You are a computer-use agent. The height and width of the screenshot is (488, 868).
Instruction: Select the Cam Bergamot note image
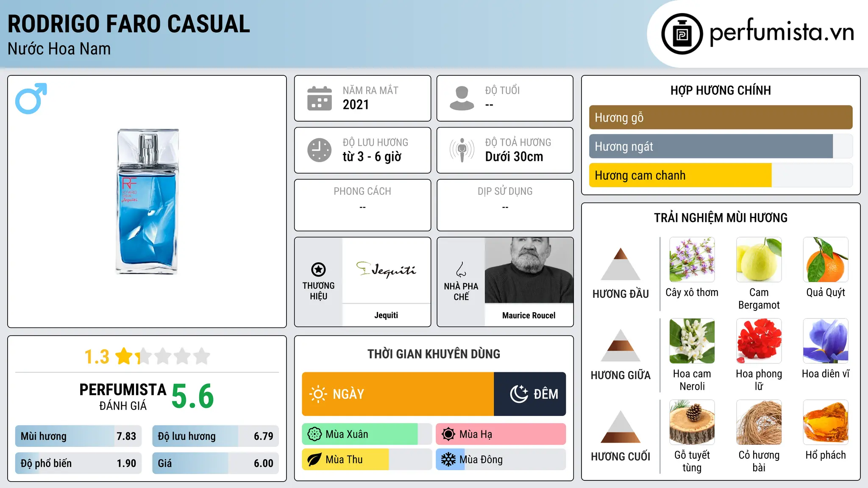click(759, 260)
